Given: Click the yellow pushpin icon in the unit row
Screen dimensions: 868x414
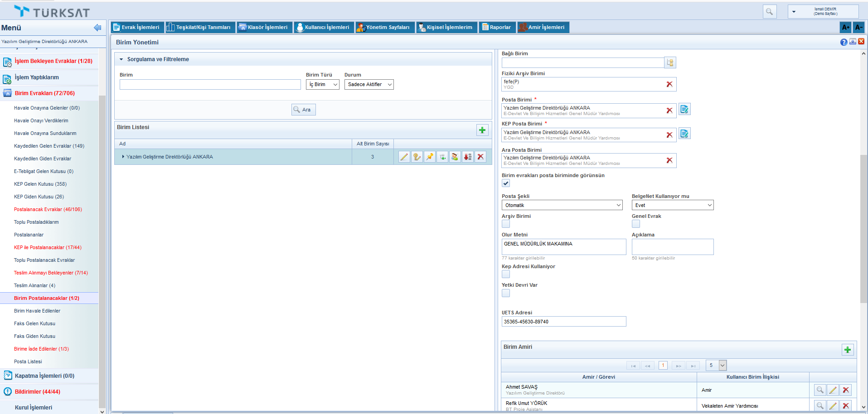Looking at the screenshot, I should [x=429, y=157].
